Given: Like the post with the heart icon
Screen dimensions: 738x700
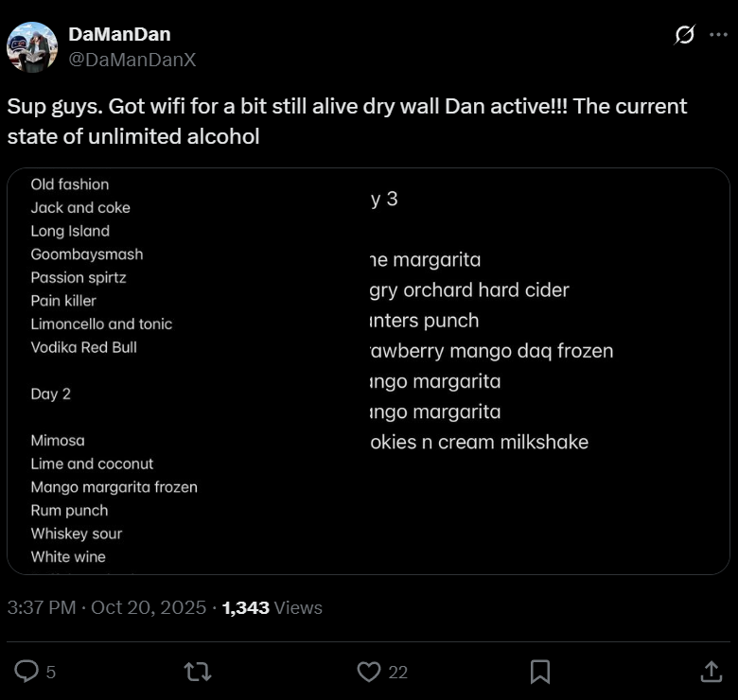Looking at the screenshot, I should [368, 672].
